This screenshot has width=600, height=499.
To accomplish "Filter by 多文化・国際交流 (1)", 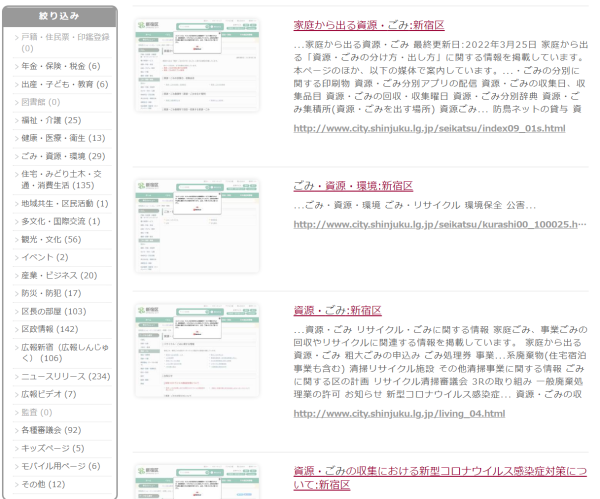I will click(61, 222).
